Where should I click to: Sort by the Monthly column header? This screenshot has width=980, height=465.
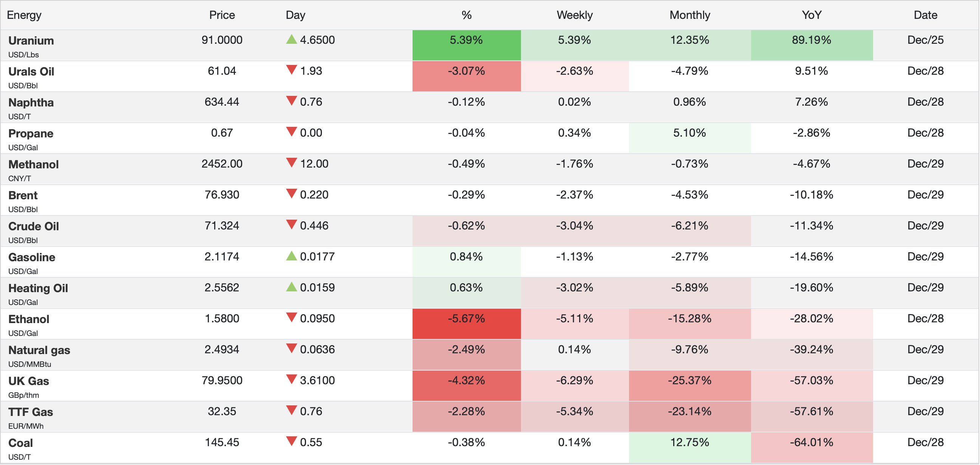click(x=689, y=15)
